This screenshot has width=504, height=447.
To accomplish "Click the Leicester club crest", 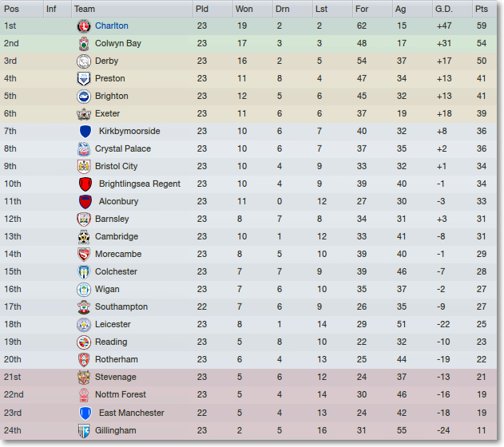I will click(x=84, y=324).
